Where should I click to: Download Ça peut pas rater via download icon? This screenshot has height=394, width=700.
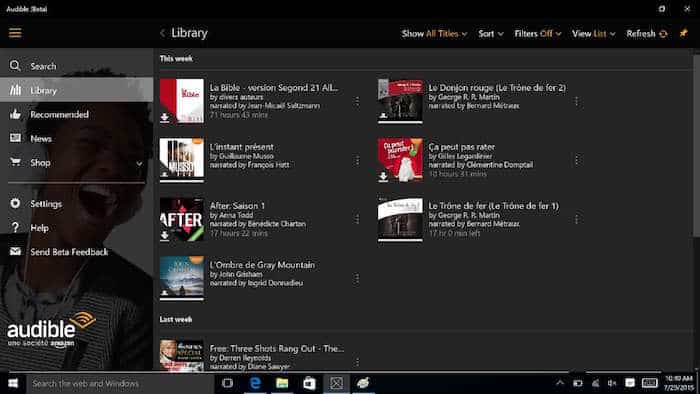coord(383,177)
